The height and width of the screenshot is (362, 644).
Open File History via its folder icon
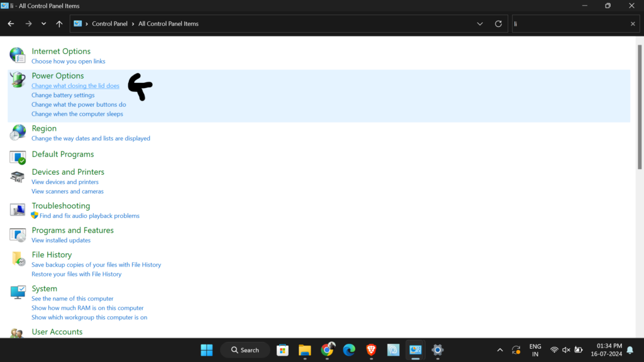click(x=17, y=258)
